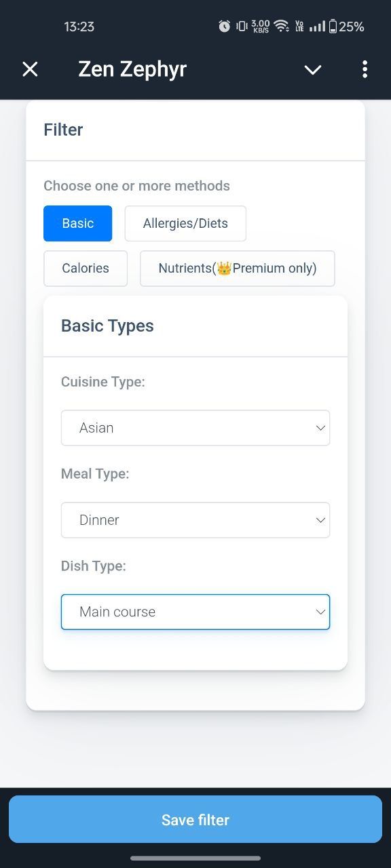This screenshot has width=391, height=868.
Task: Select the Basic filter method
Action: pos(78,224)
